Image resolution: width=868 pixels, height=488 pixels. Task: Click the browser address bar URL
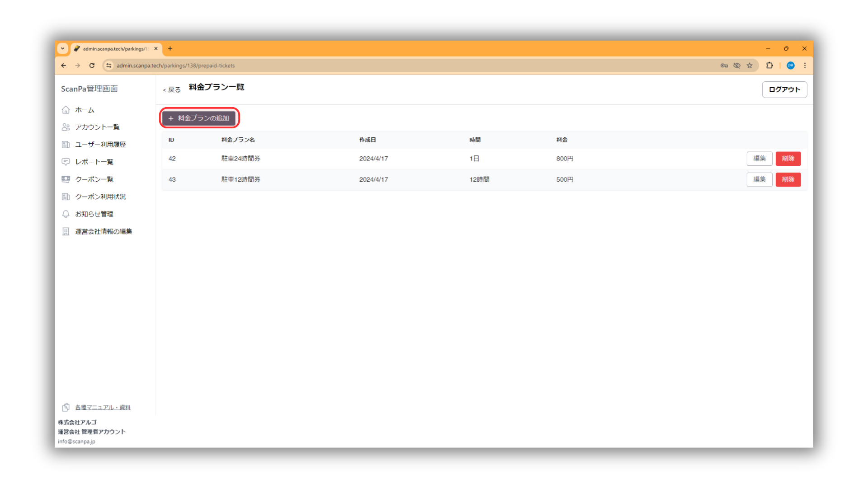pos(175,66)
